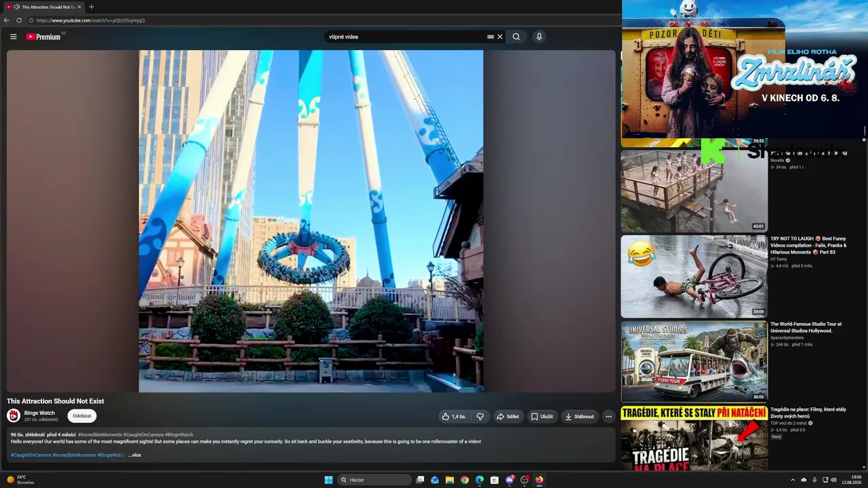868x488 pixels.
Task: Open the clock and date showing 19:06
Action: pos(852,480)
